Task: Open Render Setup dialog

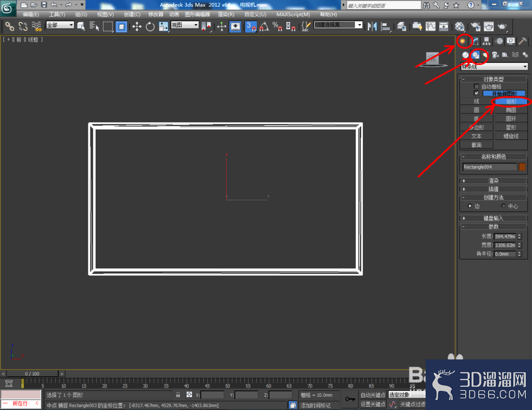Action: pyautogui.click(x=475, y=26)
